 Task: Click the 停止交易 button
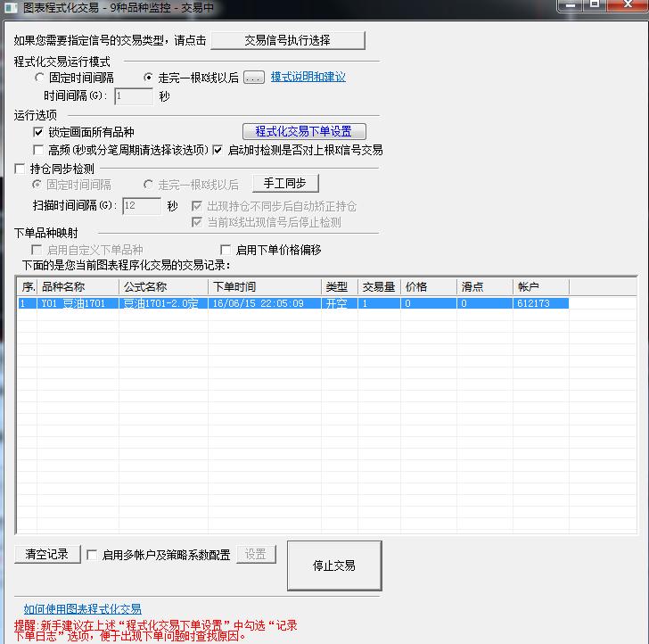coord(334,566)
